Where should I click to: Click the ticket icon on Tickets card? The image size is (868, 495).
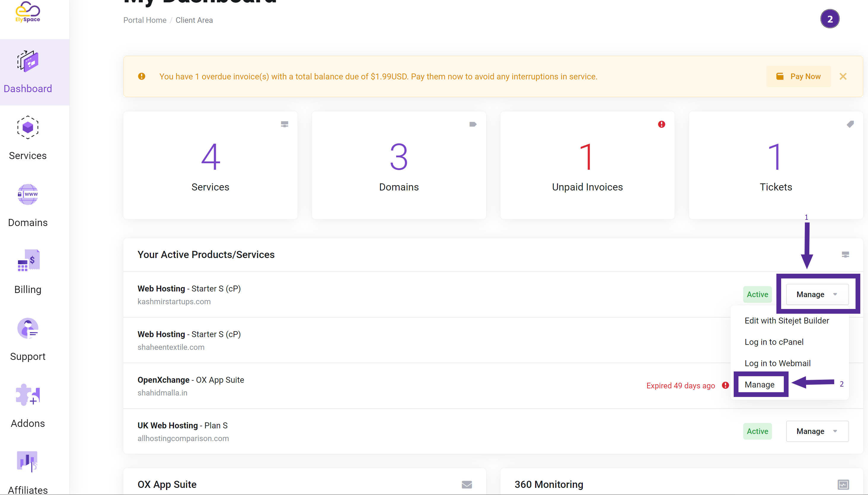click(x=850, y=124)
